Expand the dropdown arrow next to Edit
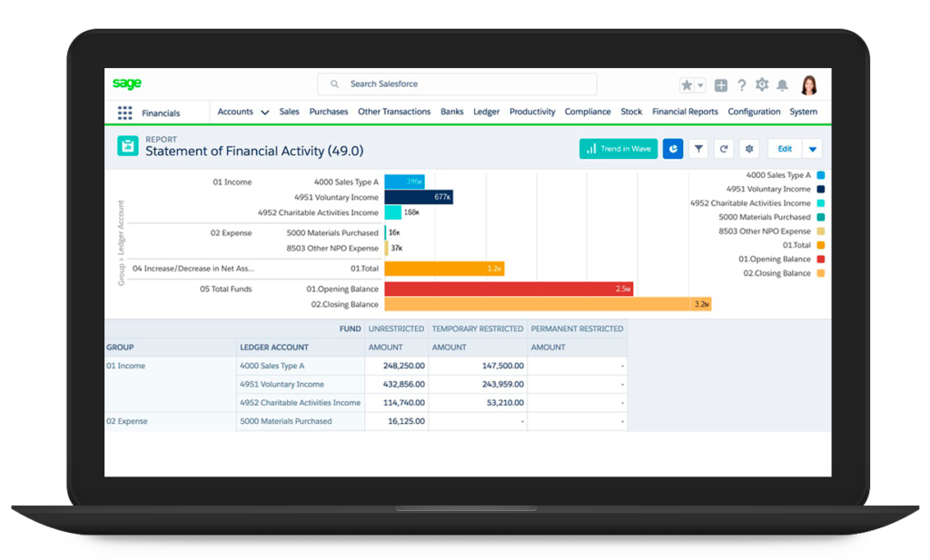The image size is (930, 560). (x=812, y=149)
